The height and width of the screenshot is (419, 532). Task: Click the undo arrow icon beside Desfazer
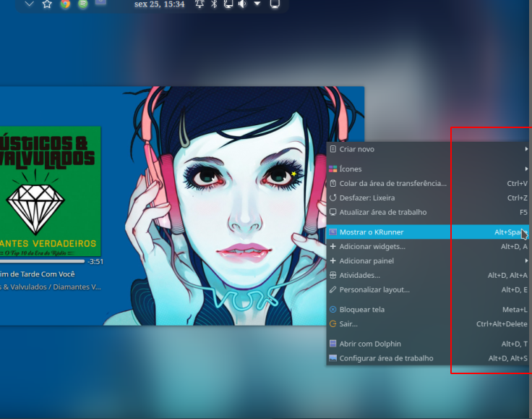[x=333, y=198]
